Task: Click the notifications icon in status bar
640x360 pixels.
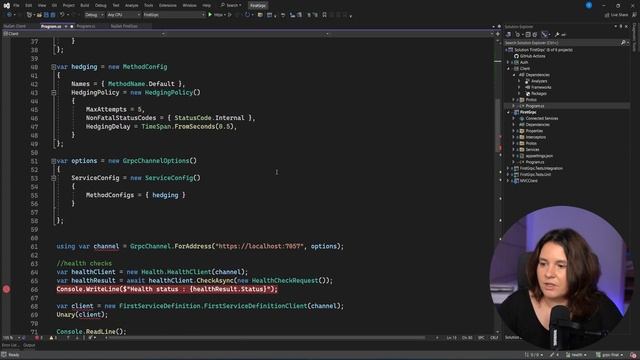Action: coord(633,355)
